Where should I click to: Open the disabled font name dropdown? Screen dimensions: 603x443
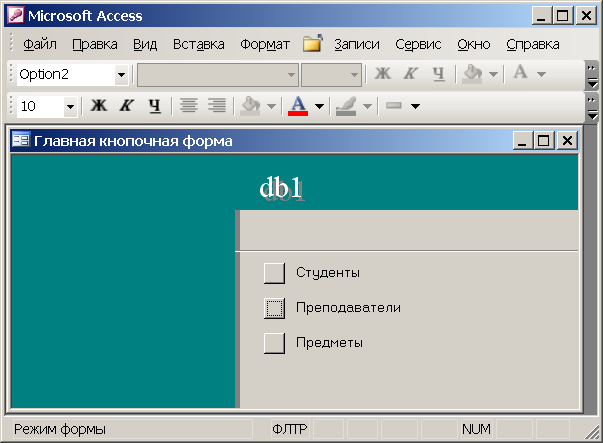pyautogui.click(x=292, y=75)
